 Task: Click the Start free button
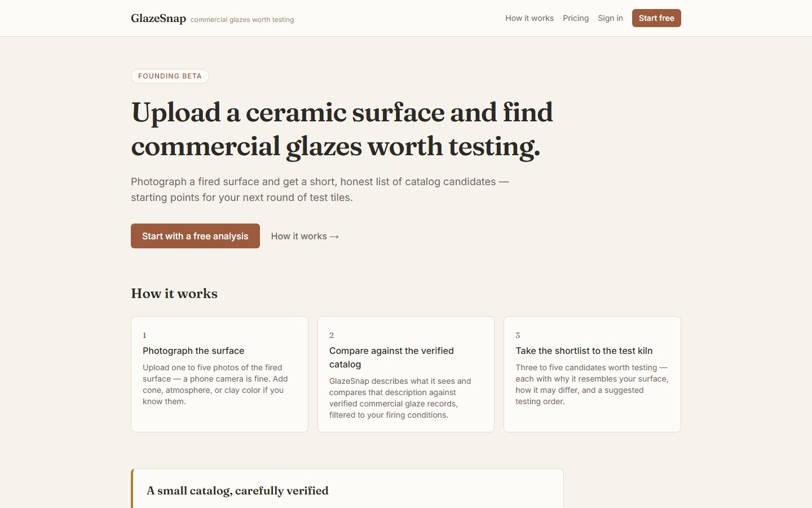(x=656, y=18)
